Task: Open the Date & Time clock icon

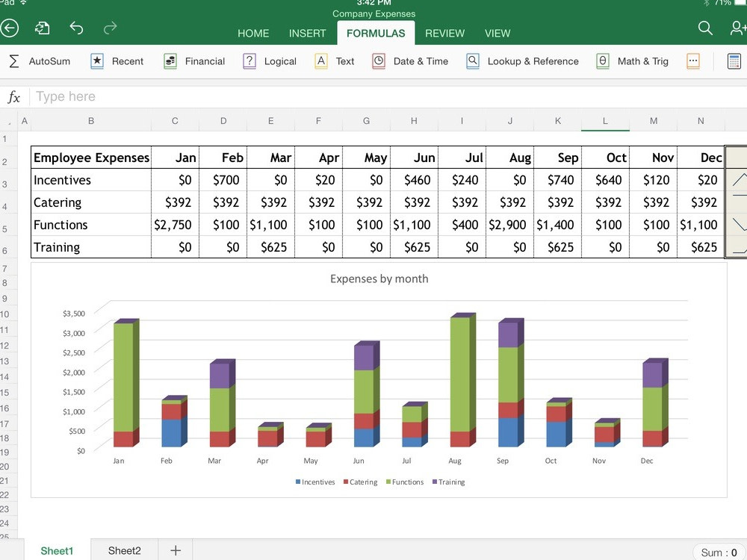Action: click(379, 61)
